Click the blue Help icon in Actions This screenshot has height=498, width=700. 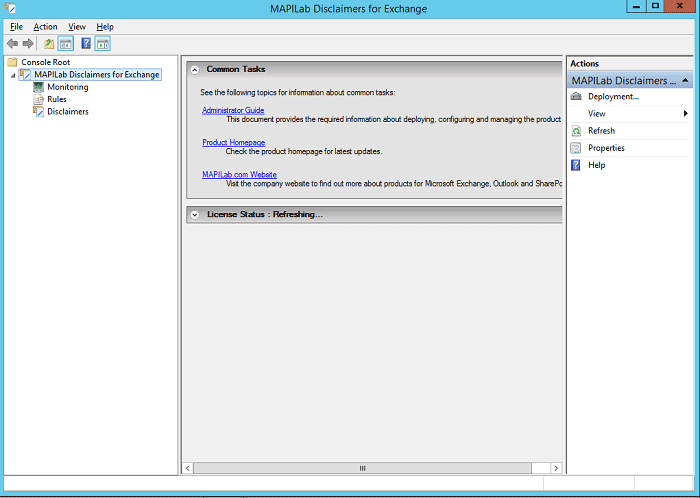576,165
